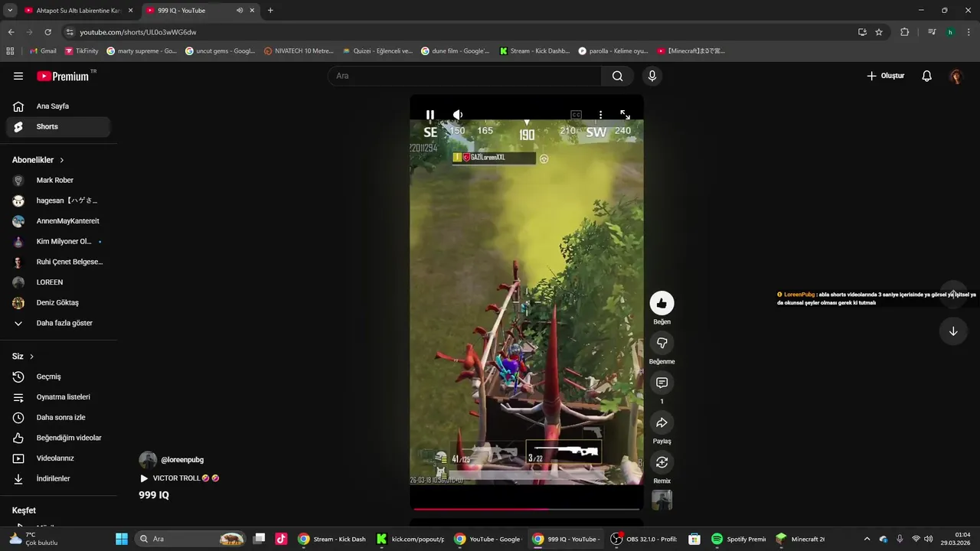The height and width of the screenshot is (551, 980).
Task: Open TikFinity bookmark
Action: click(x=81, y=51)
